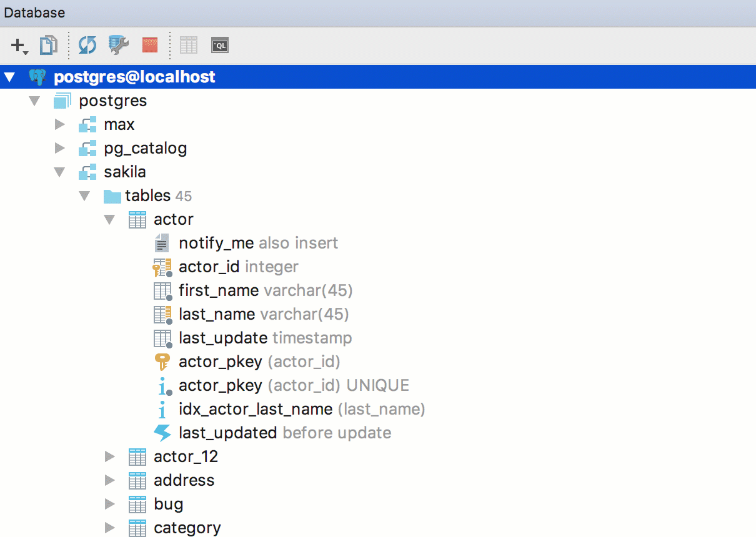Select the actor_id integer column
Viewport: 756px width, 537px height.
click(x=209, y=267)
